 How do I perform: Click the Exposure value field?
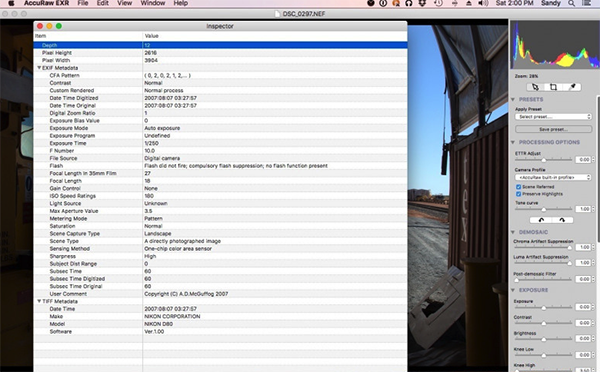pos(583,307)
